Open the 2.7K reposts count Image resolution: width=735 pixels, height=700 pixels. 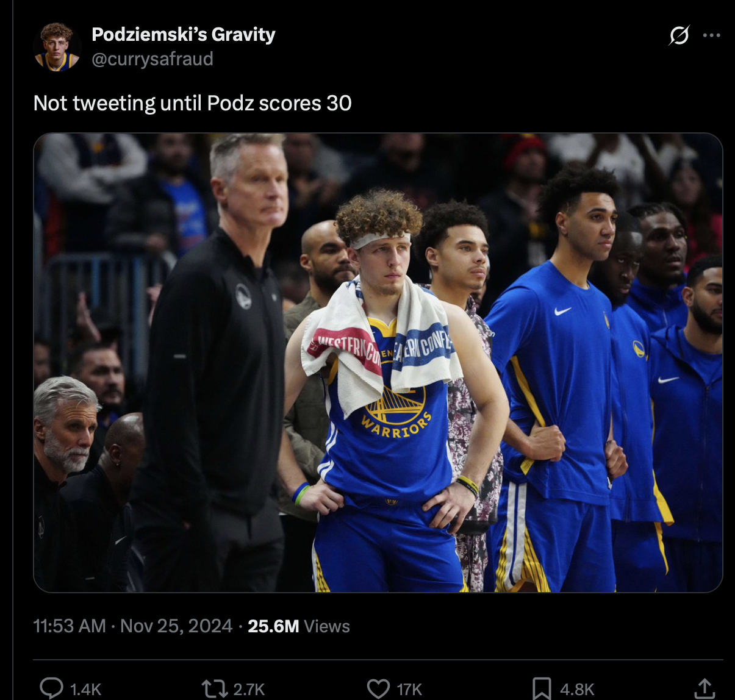[x=249, y=690]
